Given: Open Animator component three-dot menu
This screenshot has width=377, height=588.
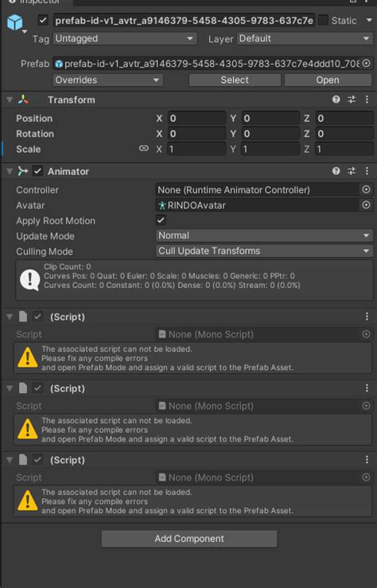Looking at the screenshot, I should [367, 171].
